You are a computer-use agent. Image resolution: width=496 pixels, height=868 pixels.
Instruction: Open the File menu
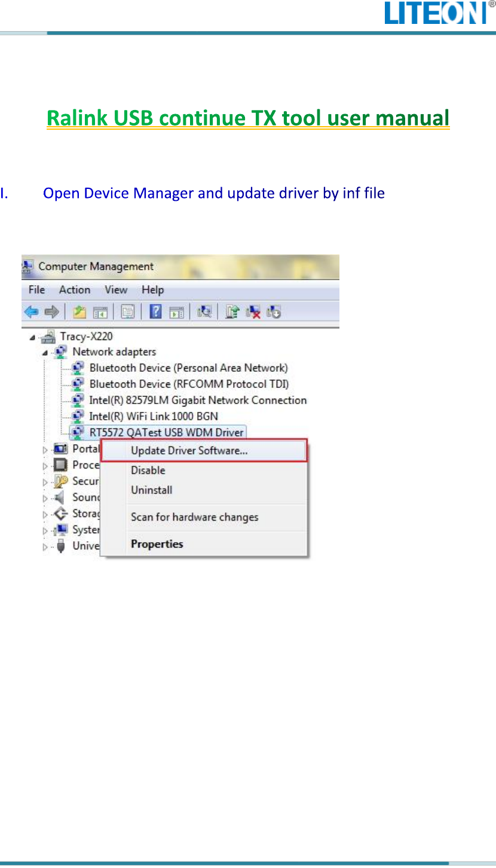[x=36, y=290]
